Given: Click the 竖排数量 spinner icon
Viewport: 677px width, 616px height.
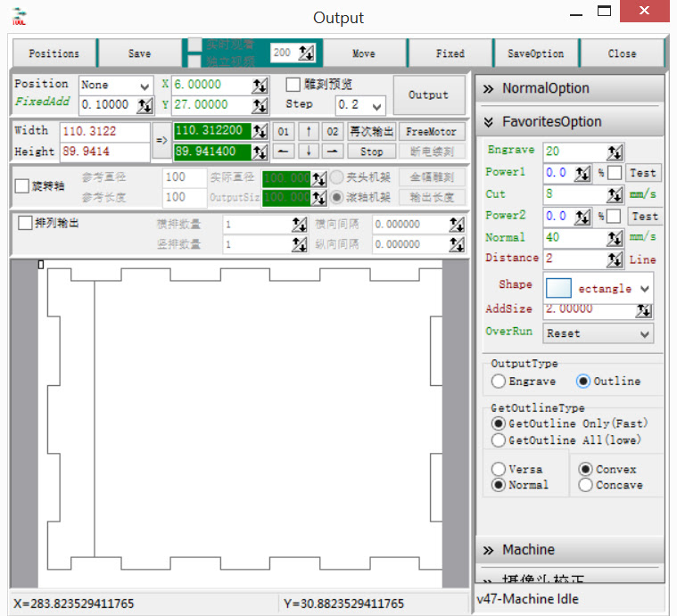Looking at the screenshot, I should (x=299, y=244).
